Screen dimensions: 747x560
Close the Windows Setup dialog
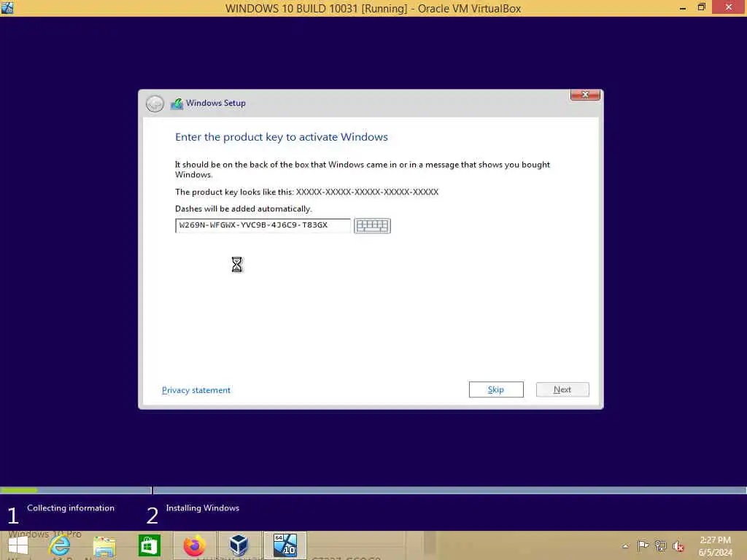click(585, 95)
